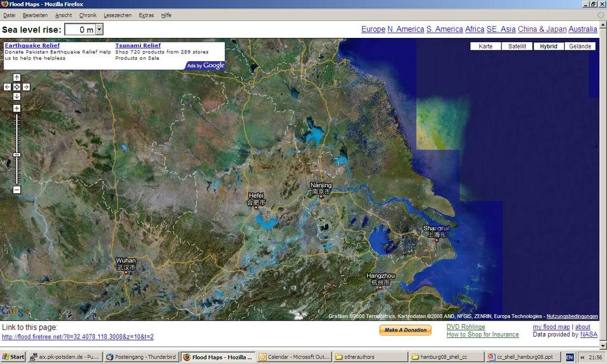Jump to S. America region
This screenshot has width=607, height=364.
(x=444, y=29)
